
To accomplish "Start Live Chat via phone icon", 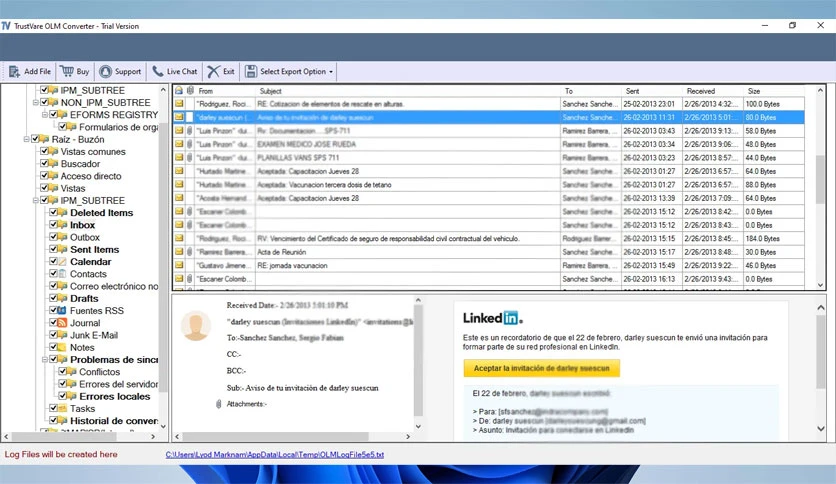I will (158, 71).
